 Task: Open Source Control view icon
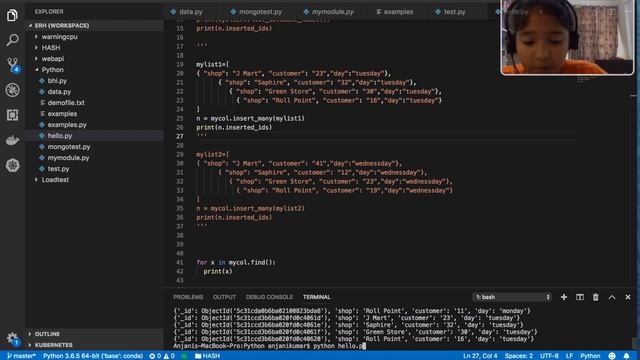(x=12, y=65)
